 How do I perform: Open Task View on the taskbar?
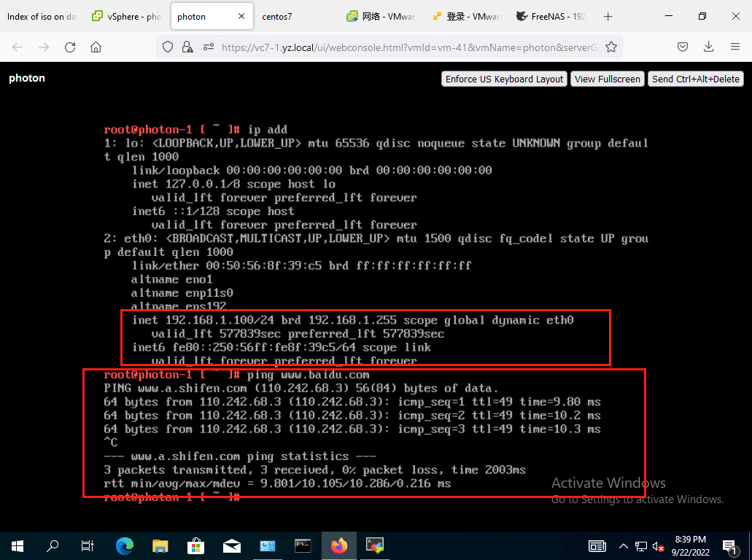click(88, 545)
